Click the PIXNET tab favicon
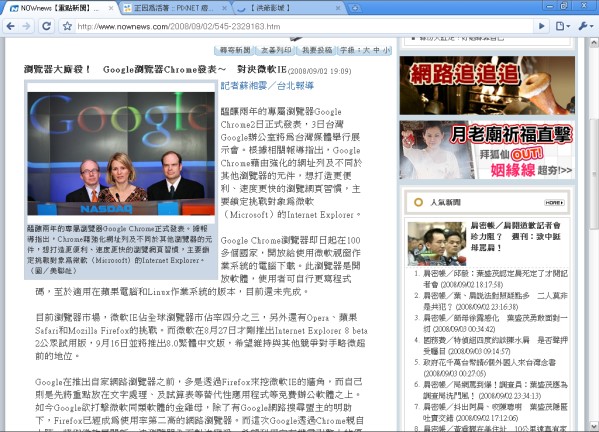Viewport: 599px width, 432px height. click(x=128, y=8)
